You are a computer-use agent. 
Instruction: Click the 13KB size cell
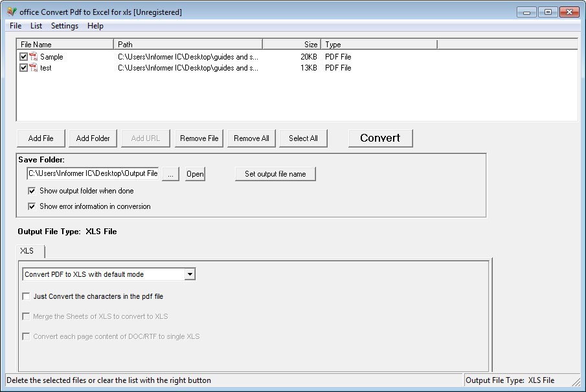tap(309, 68)
